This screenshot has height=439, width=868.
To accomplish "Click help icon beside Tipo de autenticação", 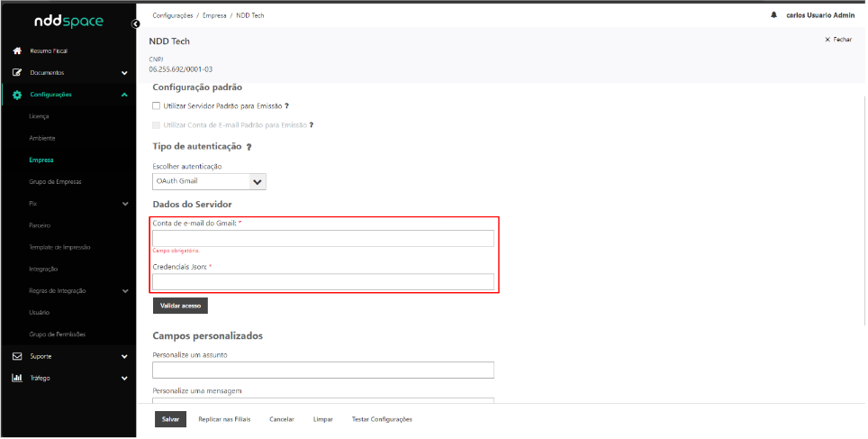I will coord(249,147).
